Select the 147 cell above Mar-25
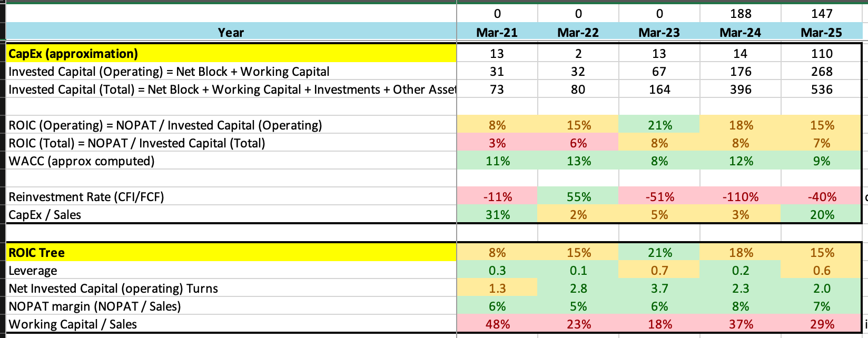Viewport: 868px width, 338px height. [821, 14]
